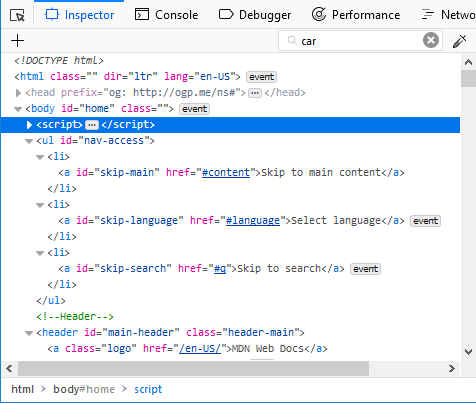Collapse the li containing skip-search link
Image resolution: width=476 pixels, height=403 pixels.
[40, 253]
